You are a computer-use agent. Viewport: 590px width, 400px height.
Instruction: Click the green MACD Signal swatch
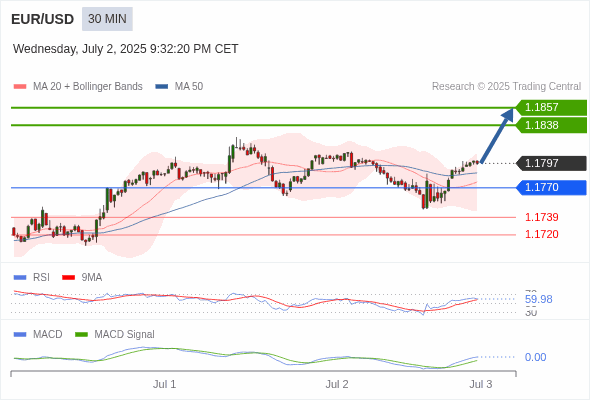coord(81,335)
